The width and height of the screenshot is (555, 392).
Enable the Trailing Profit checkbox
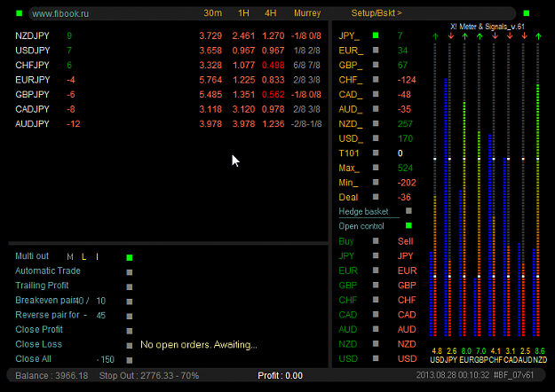click(130, 286)
